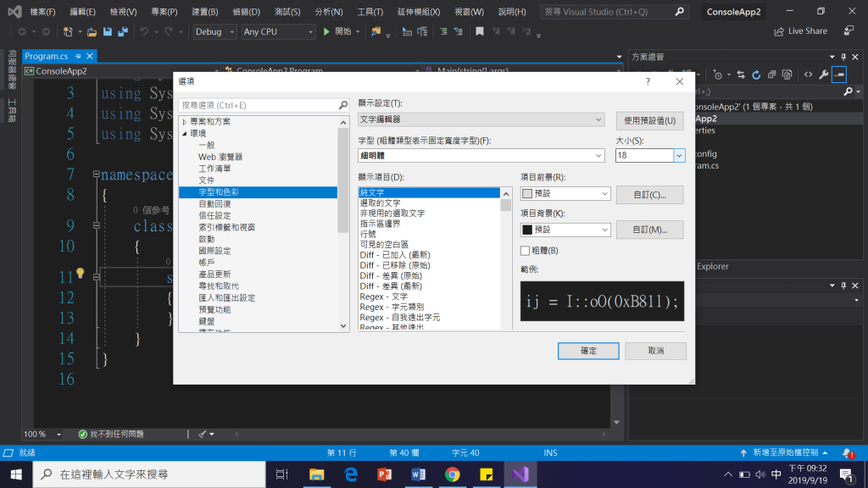
Task: Click the Save icon in toolbar
Action: coord(108,31)
